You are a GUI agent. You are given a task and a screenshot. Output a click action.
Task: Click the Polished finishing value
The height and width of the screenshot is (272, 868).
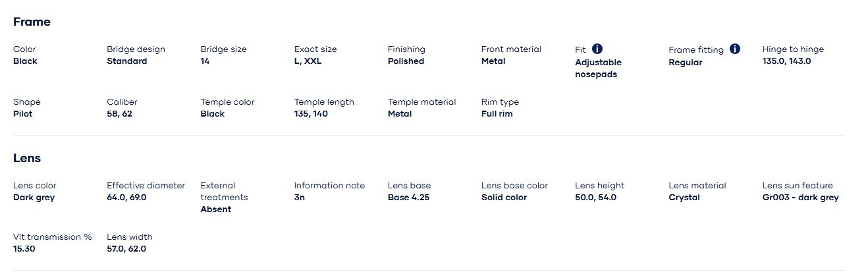point(406,61)
